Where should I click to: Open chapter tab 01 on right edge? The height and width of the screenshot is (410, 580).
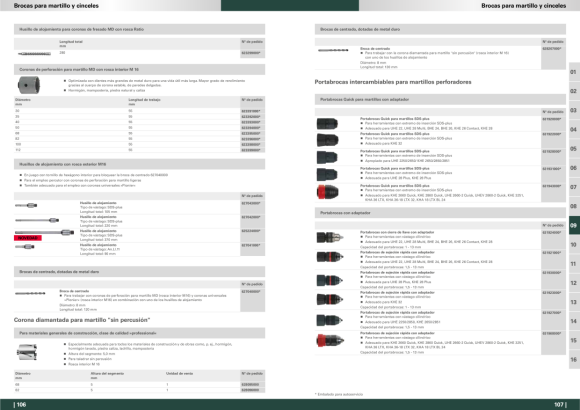coord(574,72)
